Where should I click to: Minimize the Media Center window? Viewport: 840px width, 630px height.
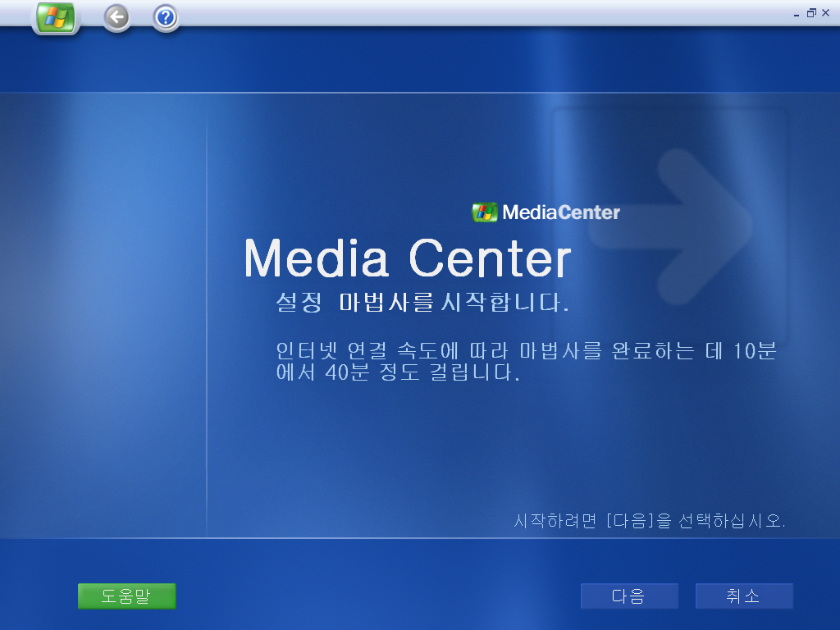click(x=797, y=13)
